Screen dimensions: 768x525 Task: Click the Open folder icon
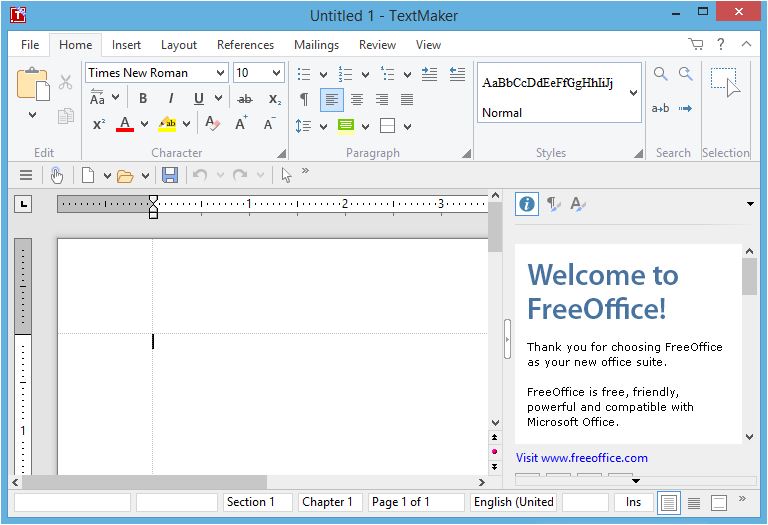point(125,176)
